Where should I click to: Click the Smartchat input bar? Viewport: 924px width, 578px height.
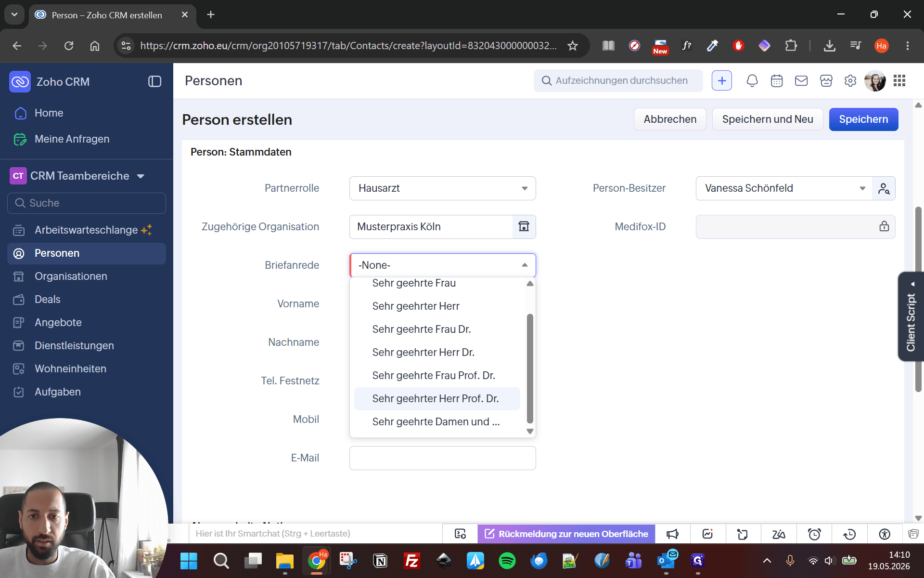coord(315,534)
